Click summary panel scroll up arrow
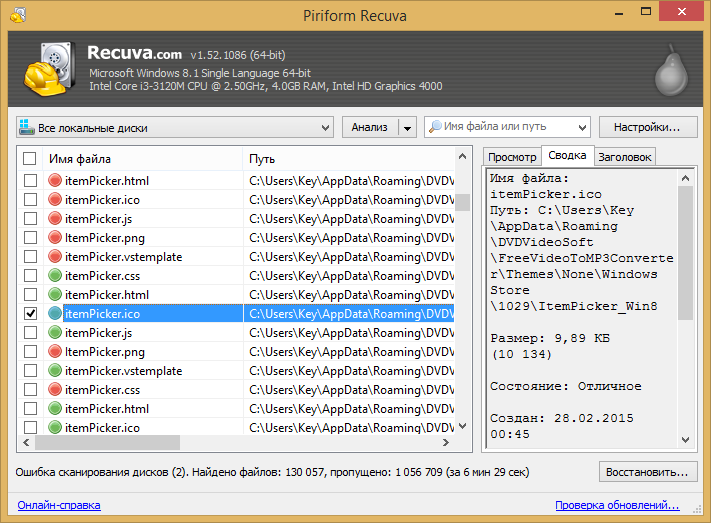The width and height of the screenshot is (711, 523). click(686, 178)
